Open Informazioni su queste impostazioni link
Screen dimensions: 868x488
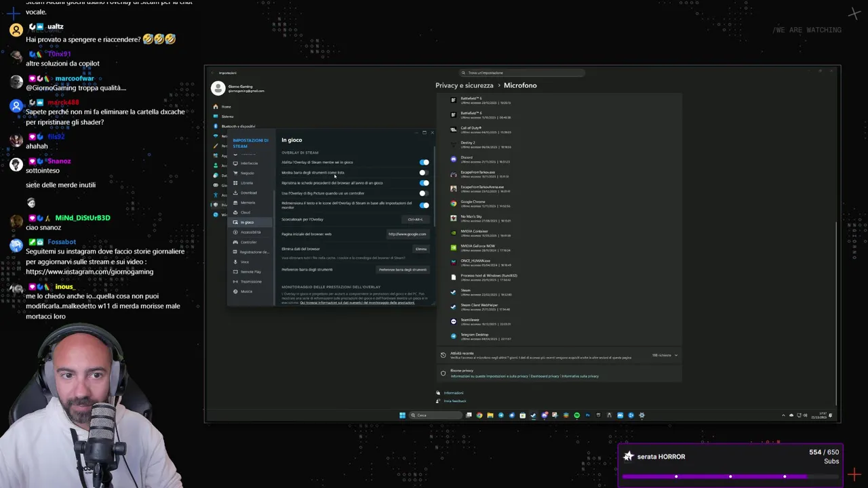(489, 376)
